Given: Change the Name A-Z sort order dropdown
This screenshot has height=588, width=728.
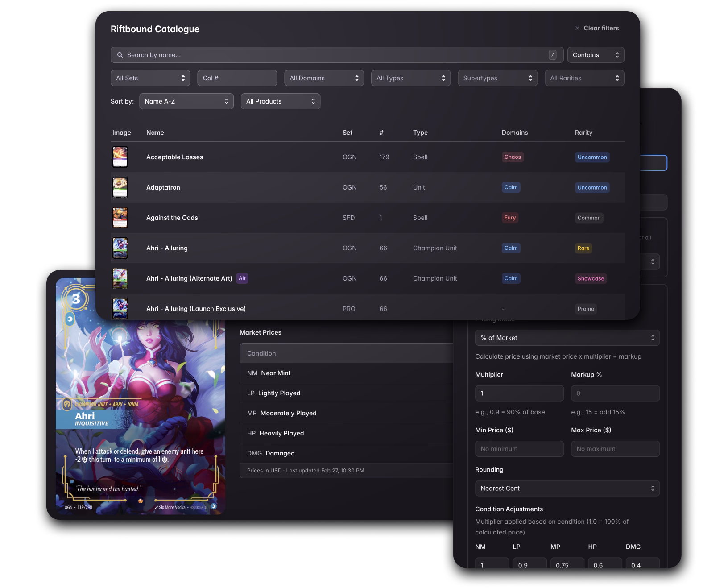Looking at the screenshot, I should pyautogui.click(x=186, y=101).
